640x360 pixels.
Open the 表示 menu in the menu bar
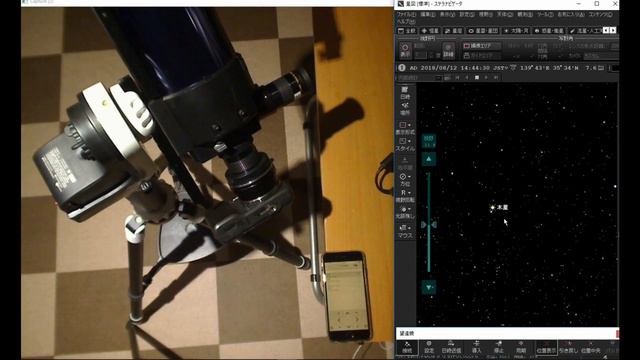pos(447,14)
